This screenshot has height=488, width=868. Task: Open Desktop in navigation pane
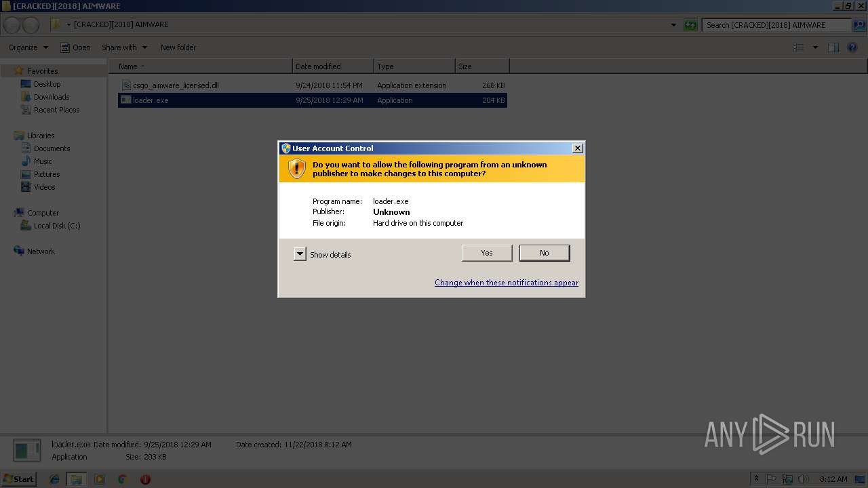(47, 84)
